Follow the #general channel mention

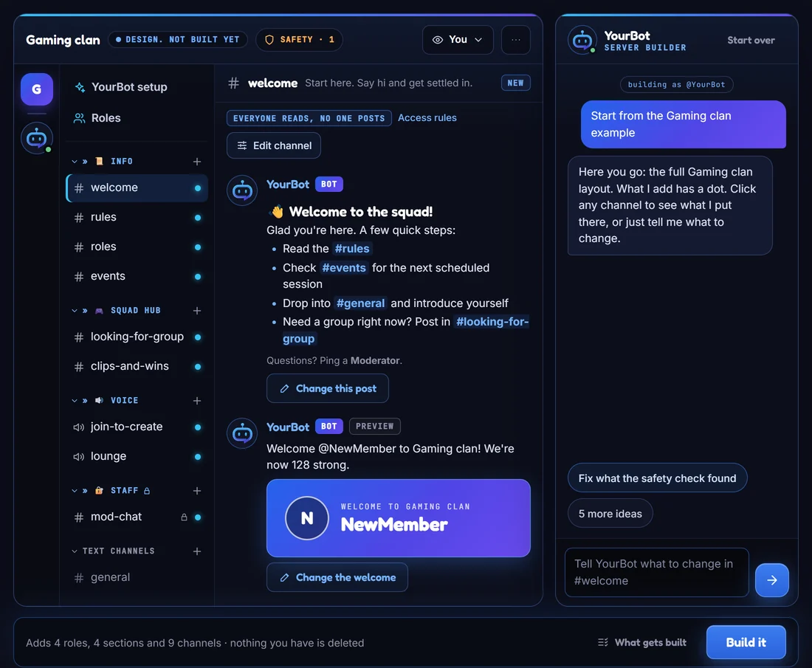click(360, 303)
